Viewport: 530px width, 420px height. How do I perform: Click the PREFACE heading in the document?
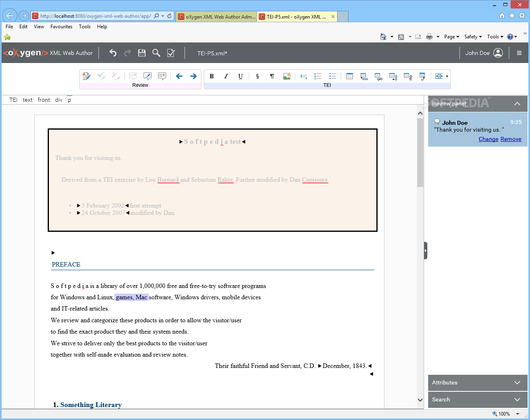click(66, 265)
